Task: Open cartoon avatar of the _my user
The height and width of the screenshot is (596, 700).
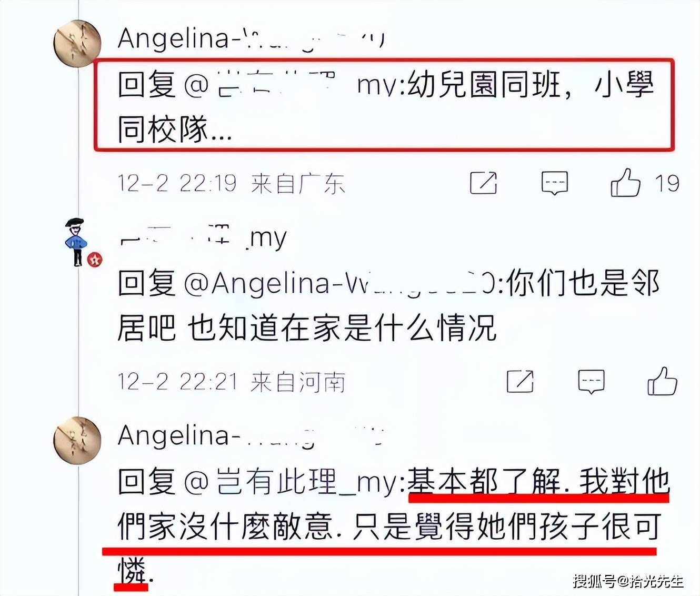Action: [x=77, y=242]
